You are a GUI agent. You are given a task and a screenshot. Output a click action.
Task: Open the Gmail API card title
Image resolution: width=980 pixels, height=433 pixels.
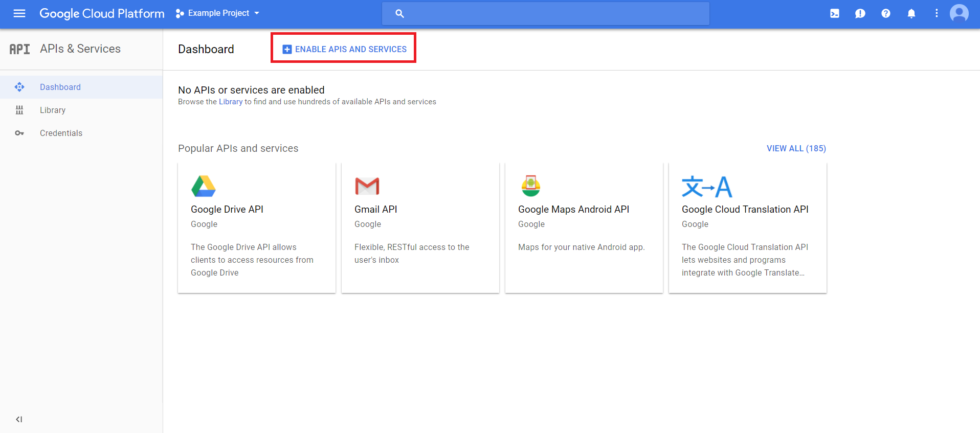(x=375, y=209)
